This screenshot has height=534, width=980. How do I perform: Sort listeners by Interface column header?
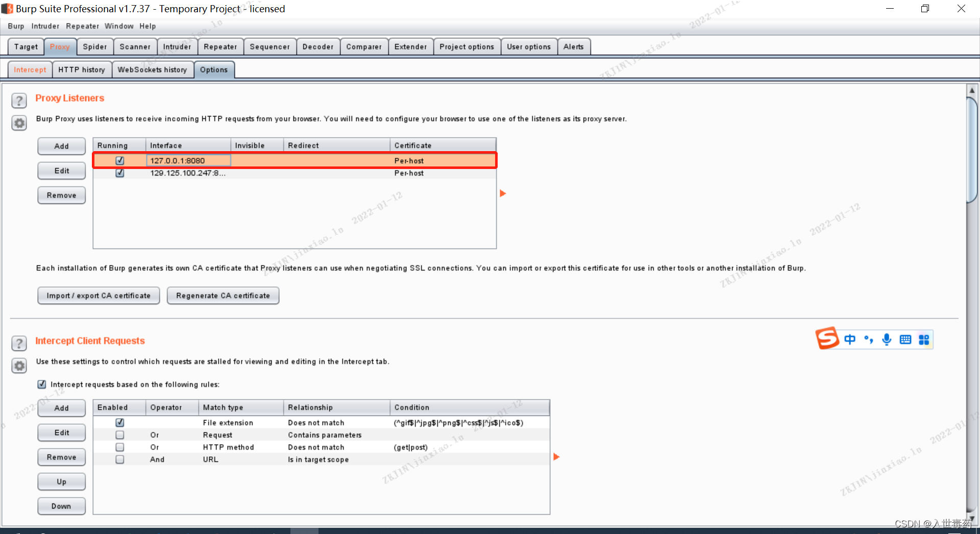point(188,145)
